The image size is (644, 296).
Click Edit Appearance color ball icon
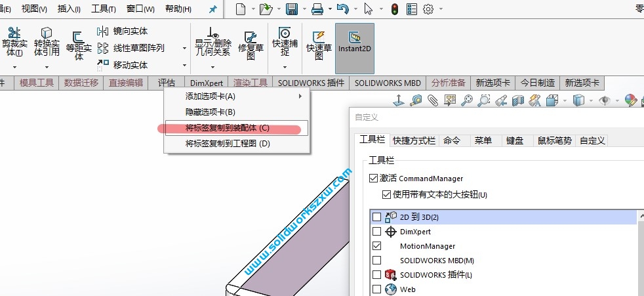click(x=630, y=100)
